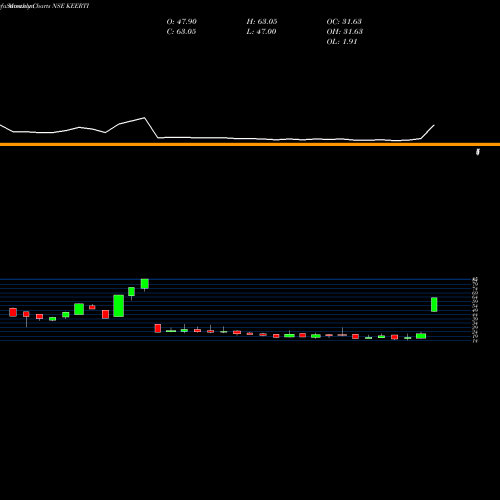Screen dimensions: 500x500
Task: Select the first red candle after the sharp drop
Action: pyautogui.click(x=158, y=328)
